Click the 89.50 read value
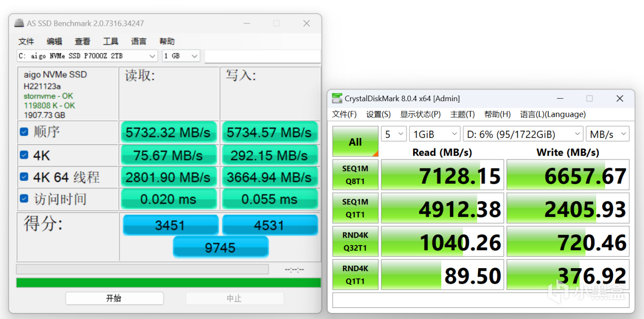Image resolution: width=644 pixels, height=319 pixels. point(442,274)
